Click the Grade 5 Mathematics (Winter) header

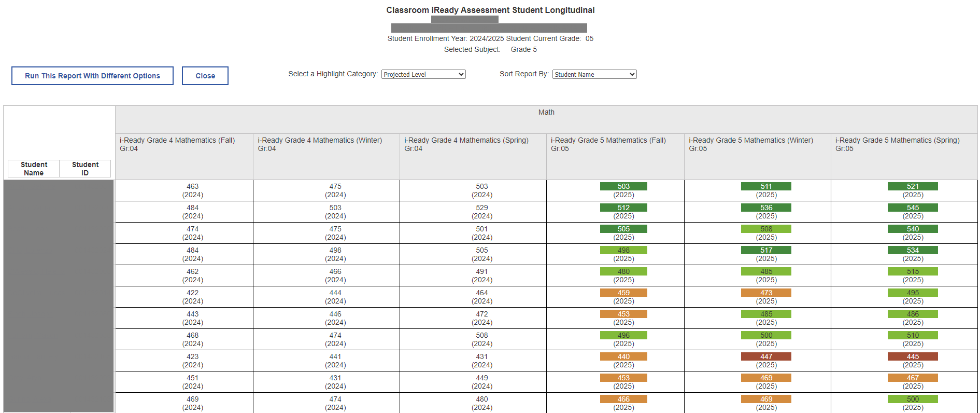pyautogui.click(x=758, y=157)
